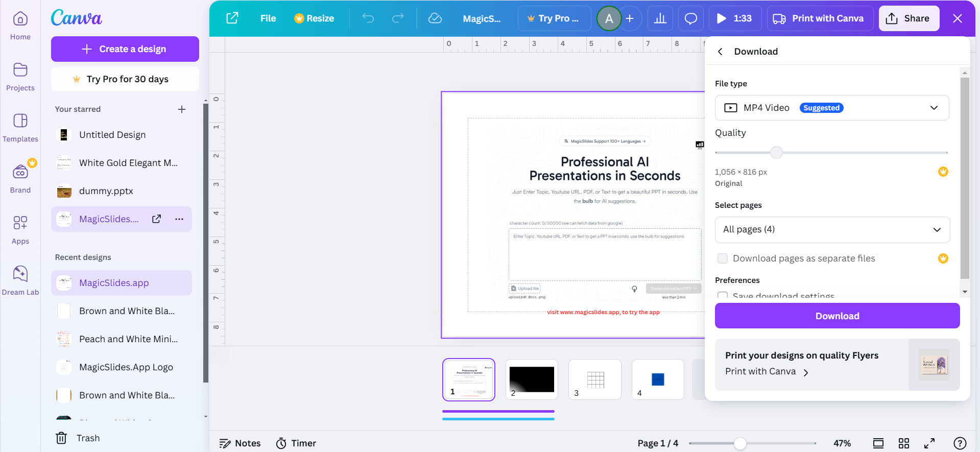
Task: Toggle thumbnail page strip view
Action: tap(878, 443)
